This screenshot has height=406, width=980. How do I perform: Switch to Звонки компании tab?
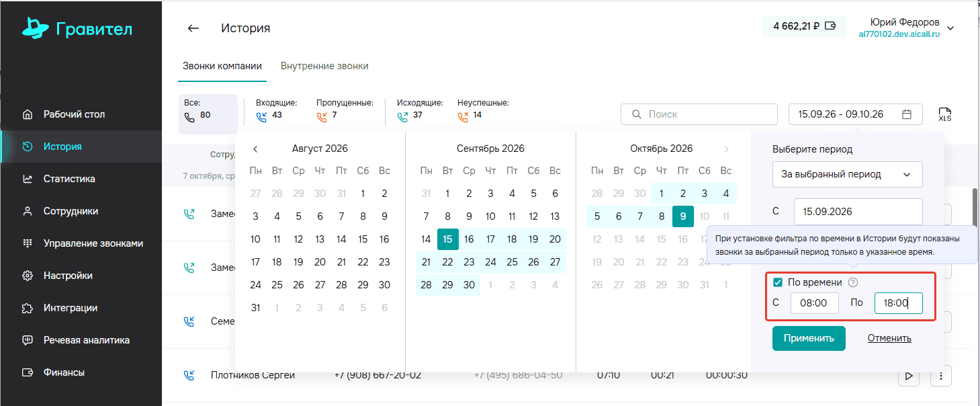click(222, 66)
